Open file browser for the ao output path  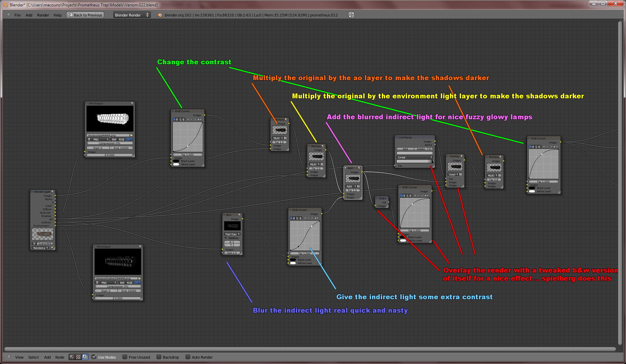click(x=131, y=135)
